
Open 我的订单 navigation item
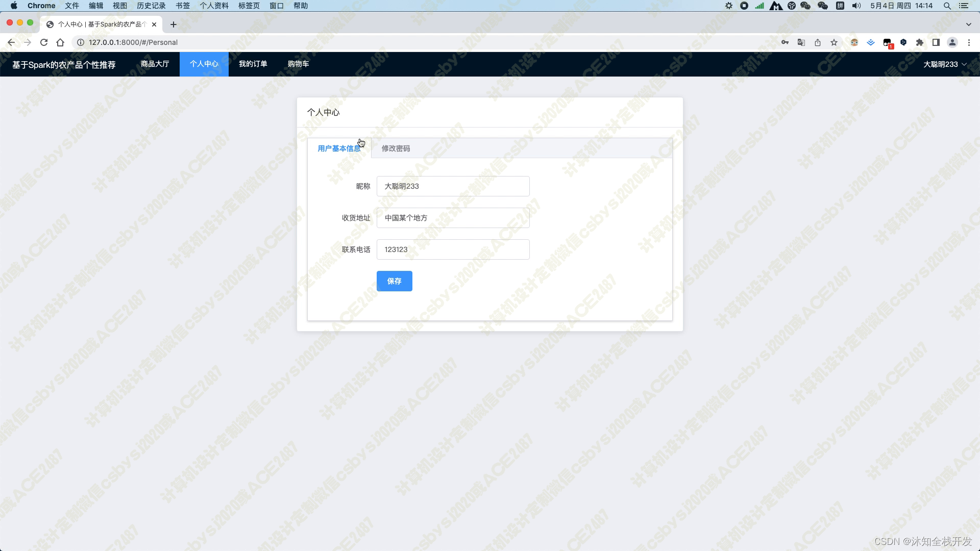(253, 64)
